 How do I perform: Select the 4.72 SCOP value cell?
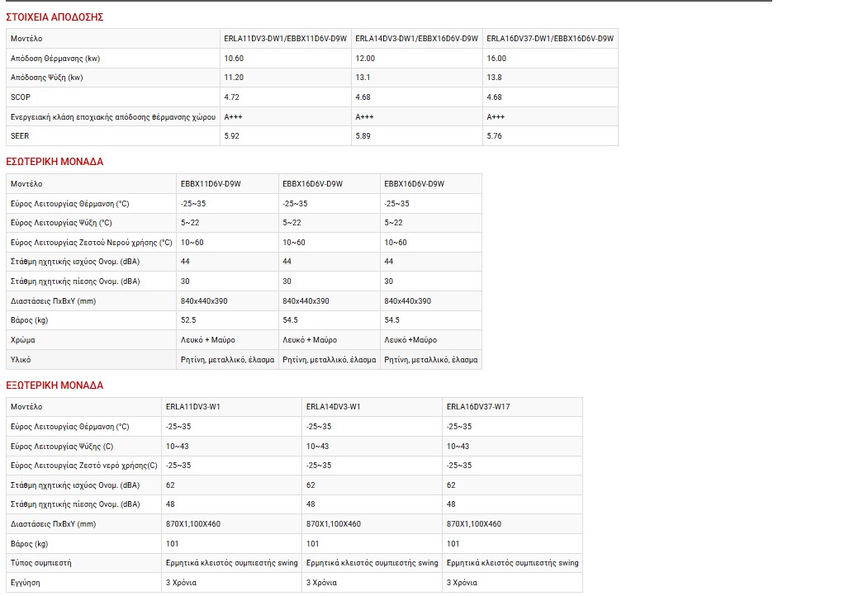pyautogui.click(x=232, y=97)
